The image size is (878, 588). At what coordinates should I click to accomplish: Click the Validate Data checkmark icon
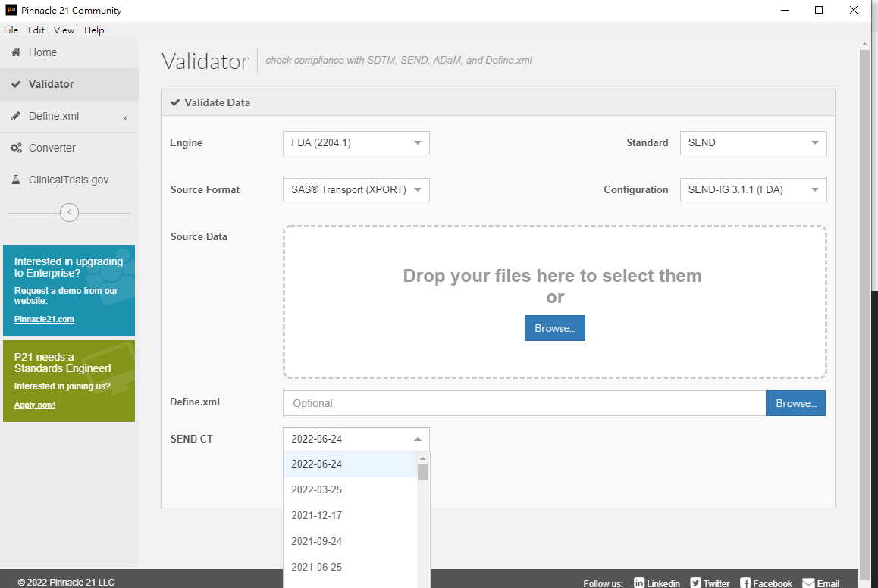click(175, 102)
